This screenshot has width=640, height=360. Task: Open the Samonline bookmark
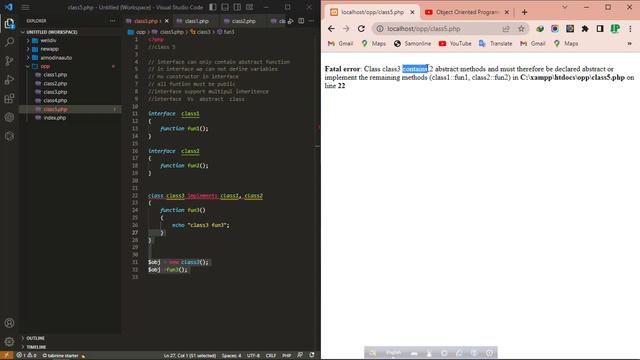coord(412,43)
